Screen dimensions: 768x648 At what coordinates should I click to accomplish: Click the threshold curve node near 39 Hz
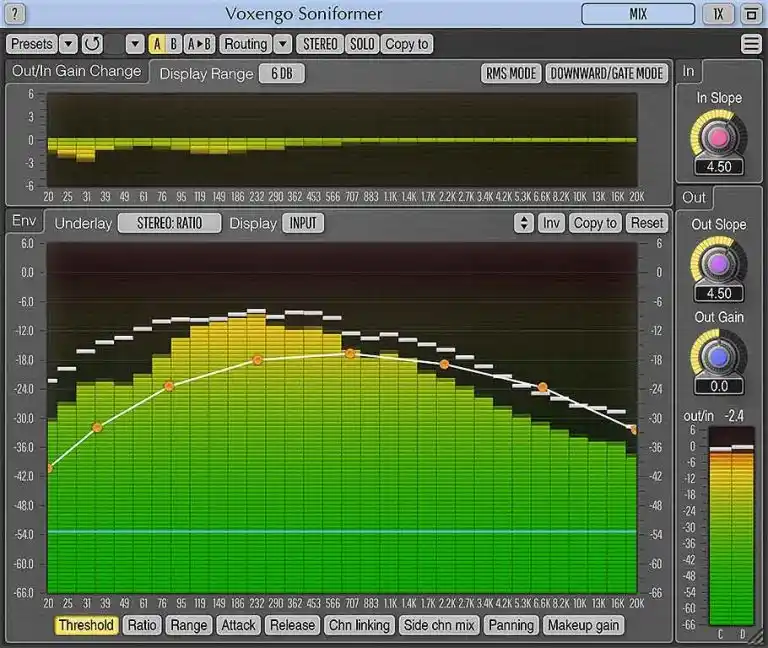coord(97,428)
